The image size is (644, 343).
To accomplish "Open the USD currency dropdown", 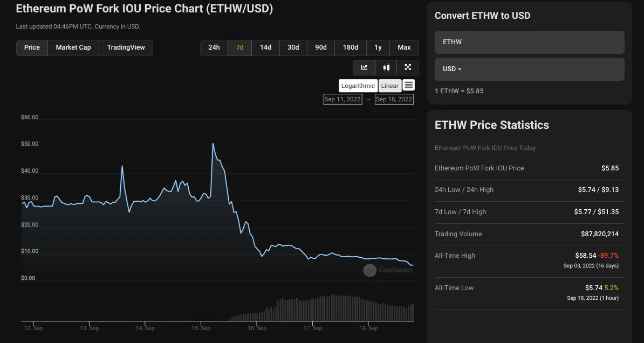I will click(452, 69).
